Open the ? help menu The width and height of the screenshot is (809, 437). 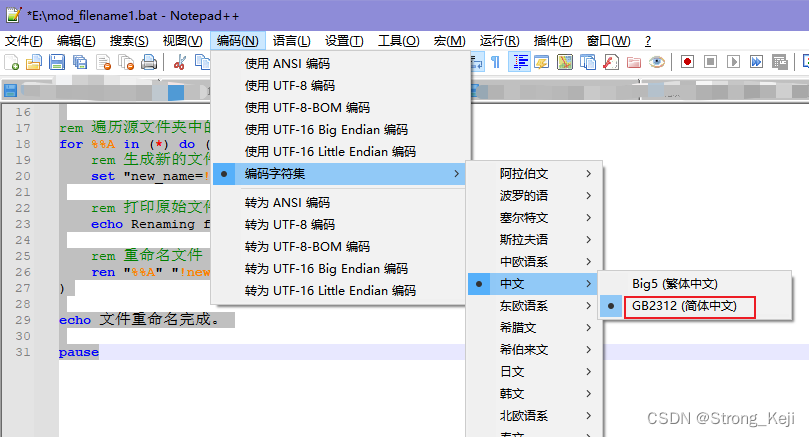point(648,41)
